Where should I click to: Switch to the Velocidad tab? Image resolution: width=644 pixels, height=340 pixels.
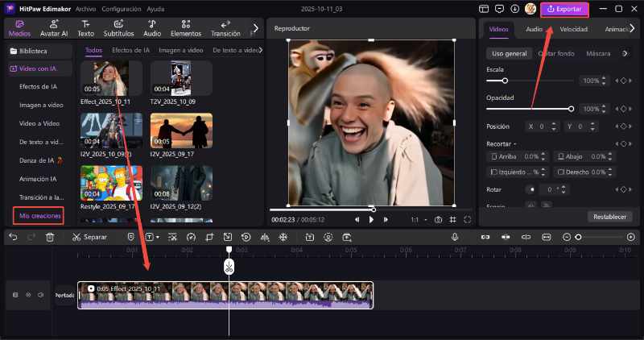pyautogui.click(x=573, y=29)
